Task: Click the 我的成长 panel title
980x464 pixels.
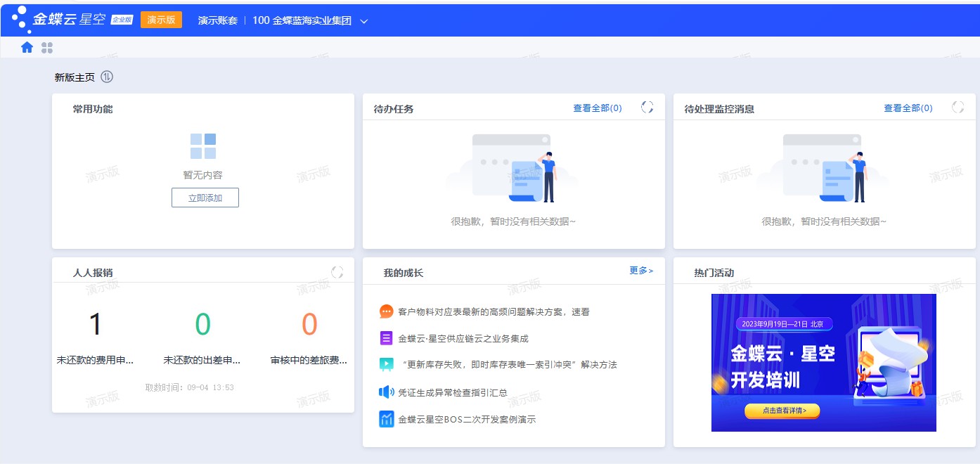Action: point(404,273)
